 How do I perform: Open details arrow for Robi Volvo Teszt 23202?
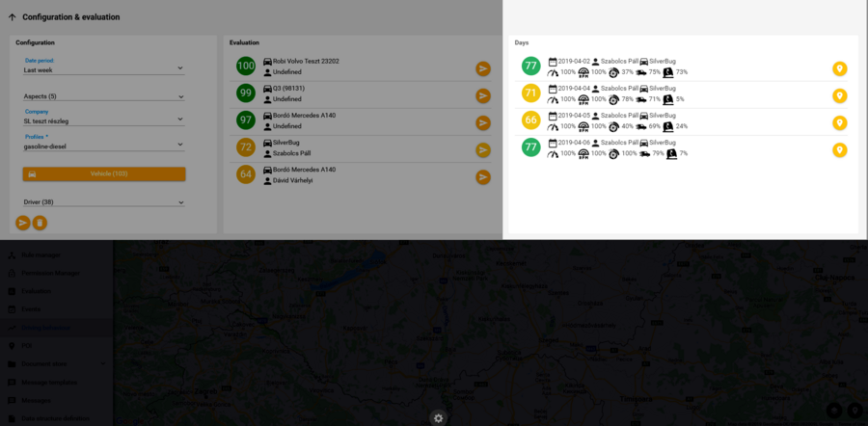tap(483, 68)
